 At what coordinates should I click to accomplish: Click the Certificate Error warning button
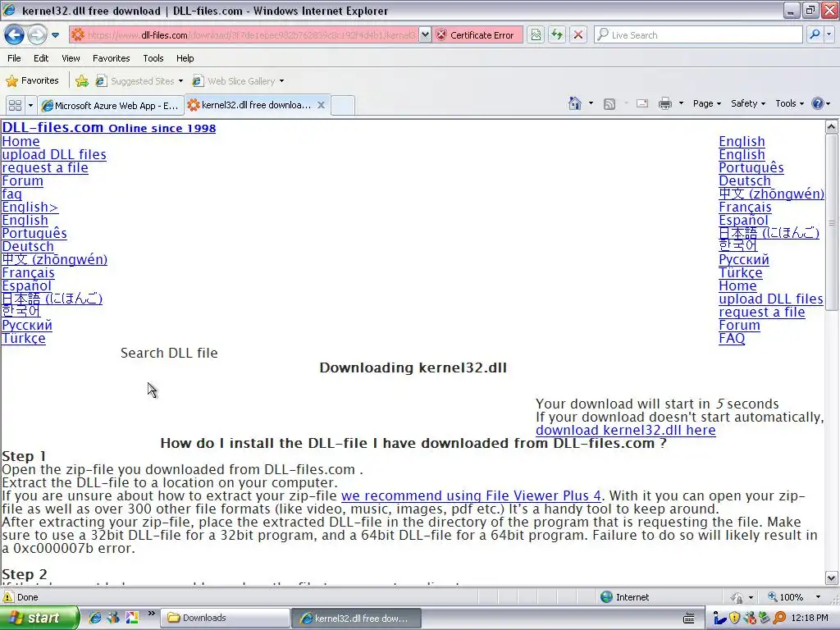pyautogui.click(x=477, y=34)
